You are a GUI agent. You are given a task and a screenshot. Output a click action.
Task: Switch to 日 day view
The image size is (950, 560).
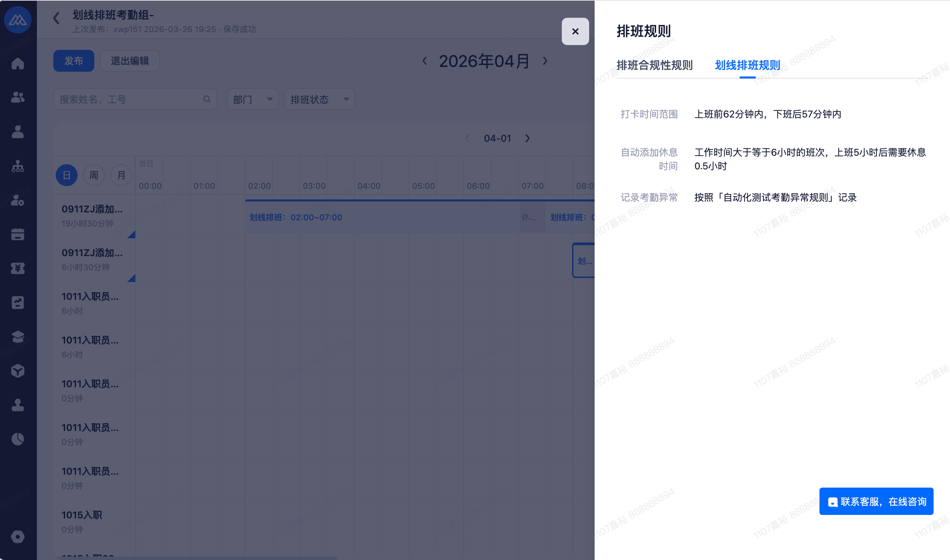66,175
